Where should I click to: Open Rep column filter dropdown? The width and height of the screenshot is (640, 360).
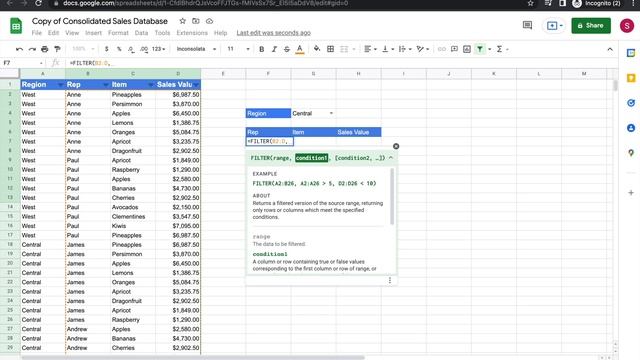[x=106, y=84]
